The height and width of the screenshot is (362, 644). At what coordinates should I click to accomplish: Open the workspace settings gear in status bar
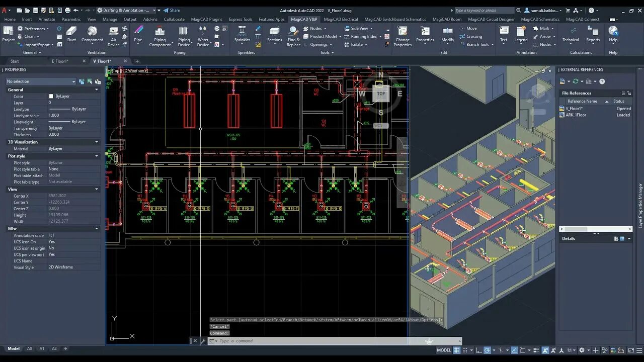pos(582,350)
